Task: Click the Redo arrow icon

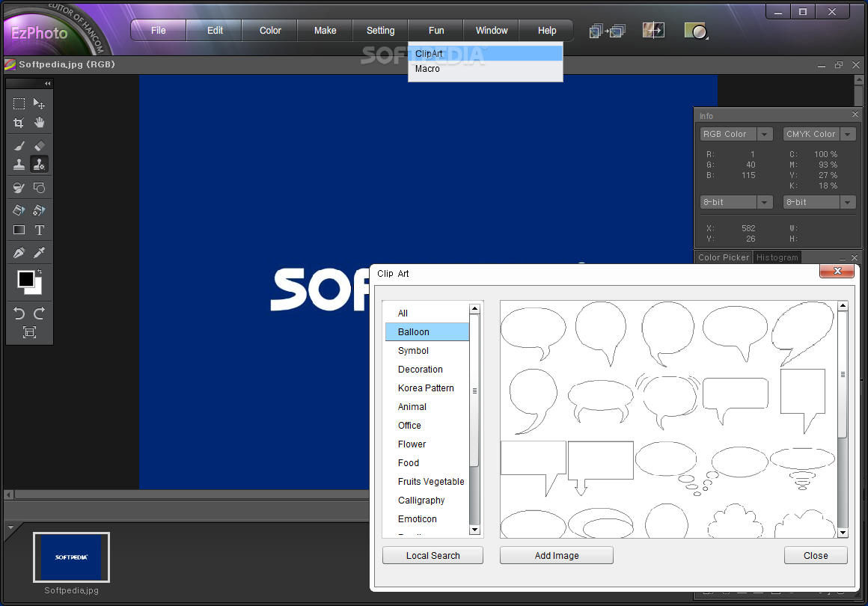Action: tap(40, 313)
